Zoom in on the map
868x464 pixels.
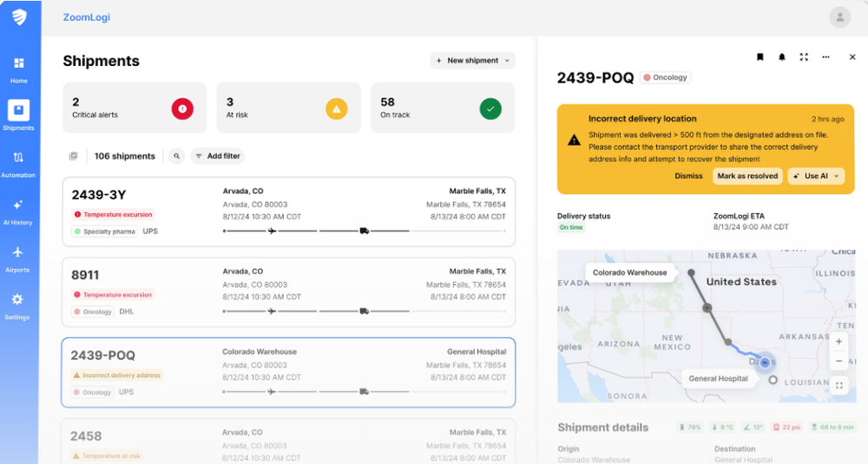[839, 342]
